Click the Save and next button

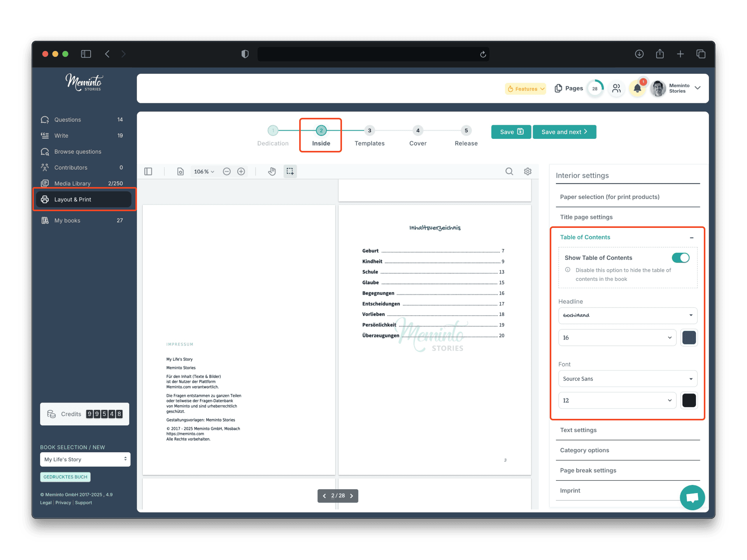click(x=564, y=132)
